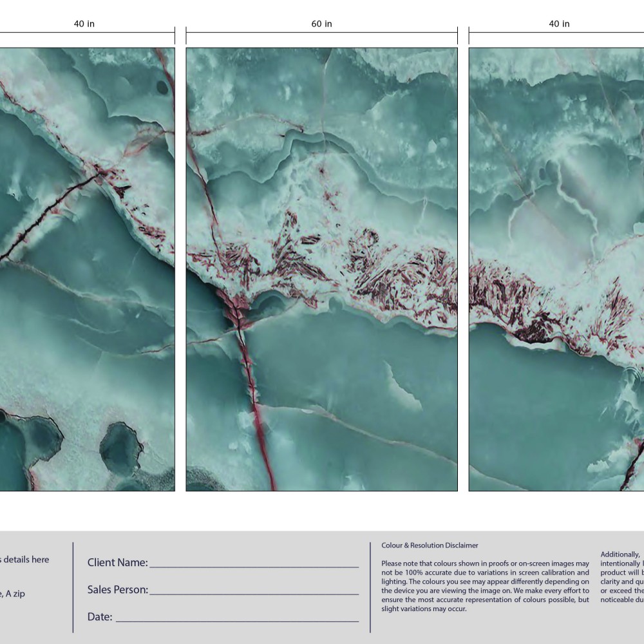Click the Client Name input line

point(254,567)
